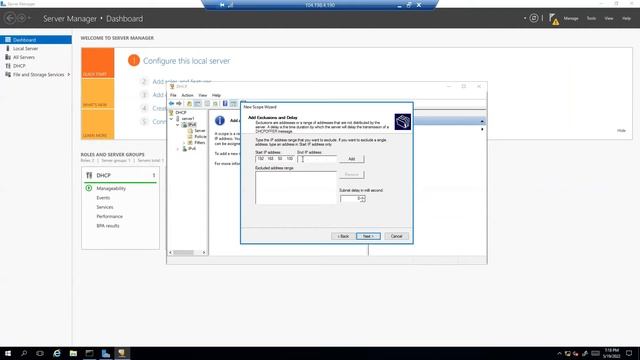The image size is (640, 360).
Task: Click the subnet delay spinner arrows
Action: pos(362,199)
